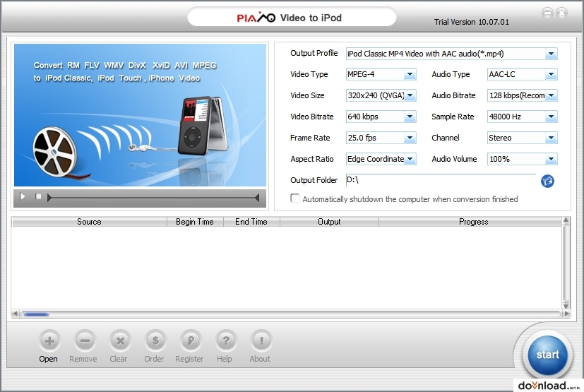Minimize the Piano Video to iPod window
The image size is (584, 392).
click(547, 13)
